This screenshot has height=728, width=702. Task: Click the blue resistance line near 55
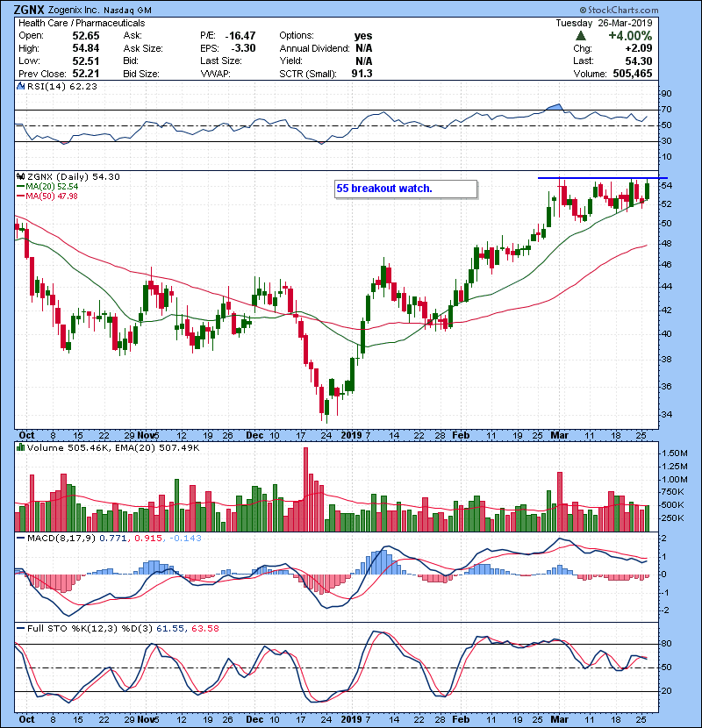(602, 178)
